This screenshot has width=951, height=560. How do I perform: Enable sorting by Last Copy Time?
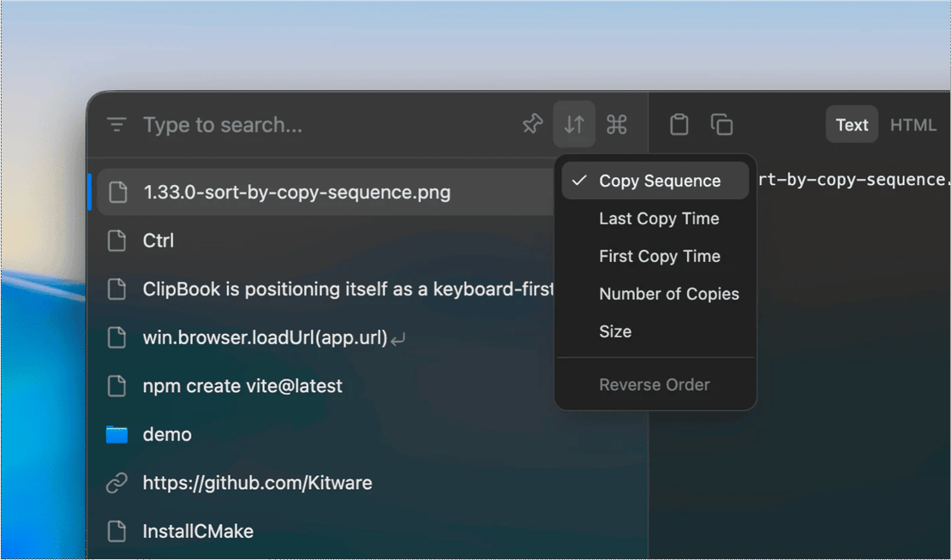658,218
